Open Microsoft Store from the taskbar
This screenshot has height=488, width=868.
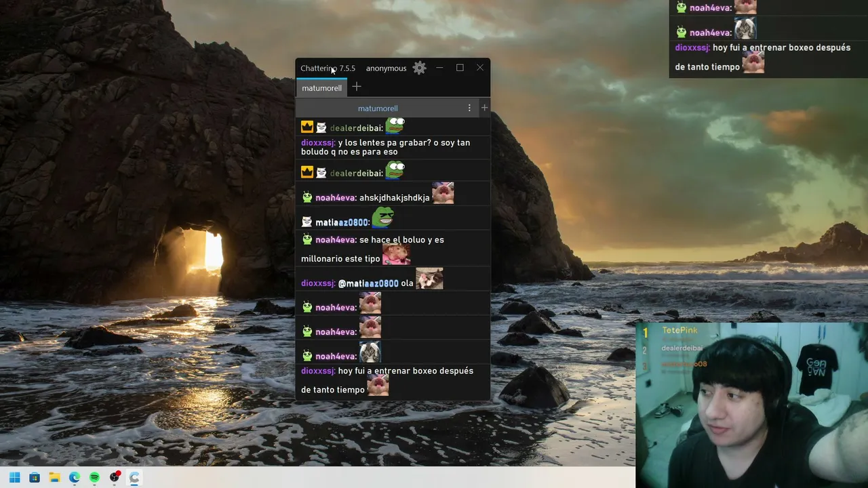click(x=35, y=477)
